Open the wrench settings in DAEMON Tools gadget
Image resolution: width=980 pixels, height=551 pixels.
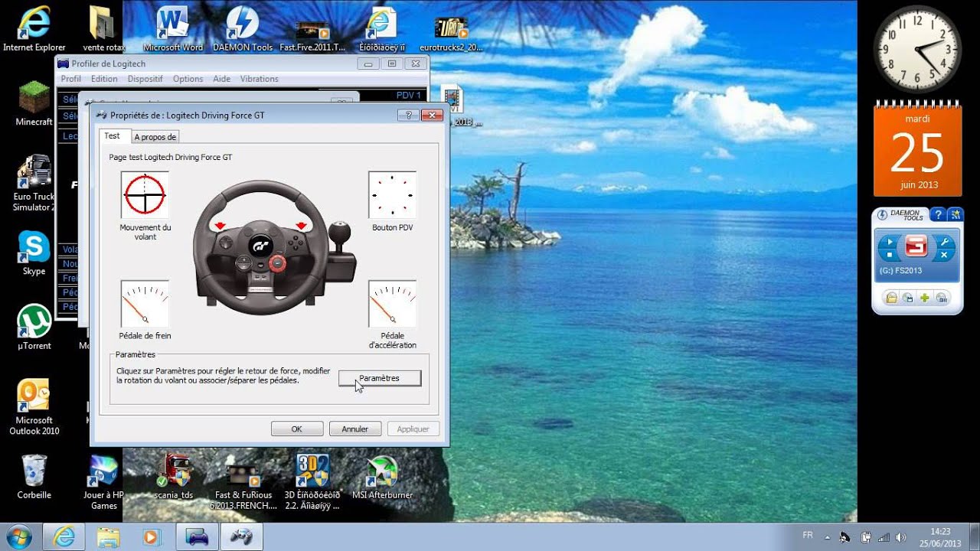point(944,240)
